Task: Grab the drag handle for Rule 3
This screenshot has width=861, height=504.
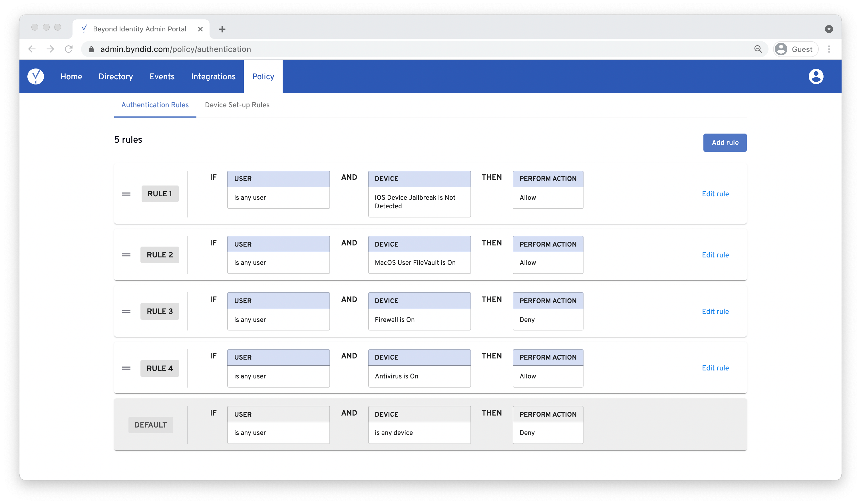Action: pos(126,311)
